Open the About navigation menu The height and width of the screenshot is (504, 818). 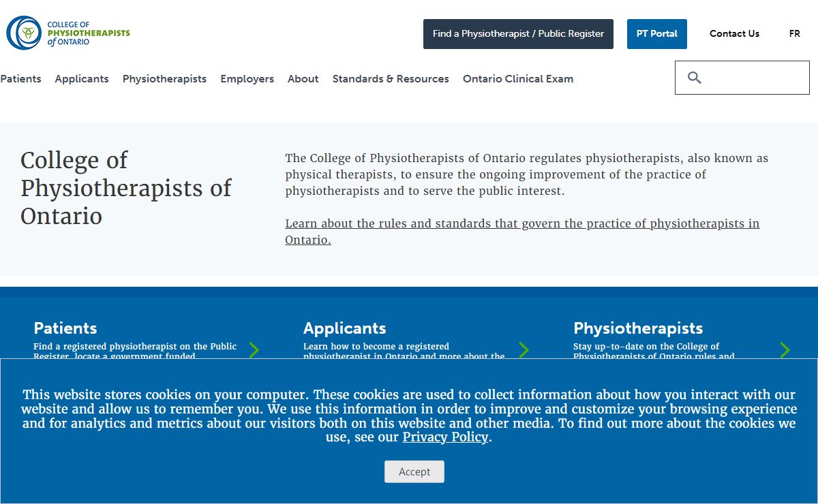[303, 79]
